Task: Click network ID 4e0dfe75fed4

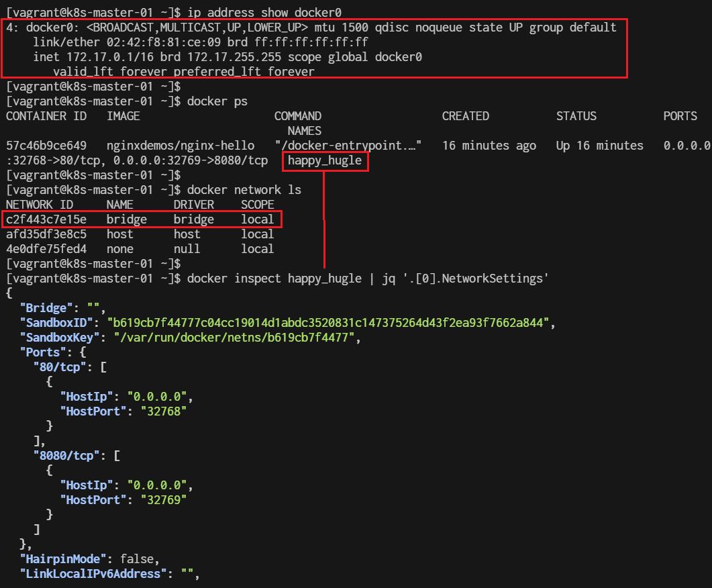Action: pos(46,249)
